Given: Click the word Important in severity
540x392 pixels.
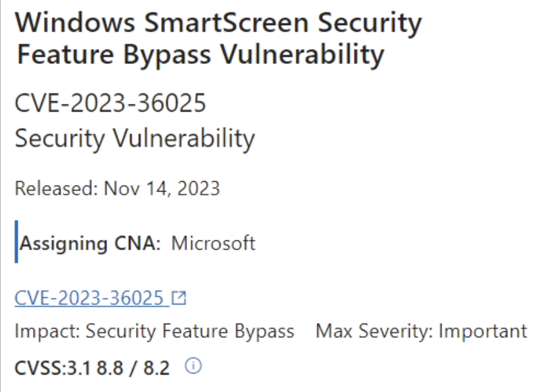Looking at the screenshot, I should 483,332.
